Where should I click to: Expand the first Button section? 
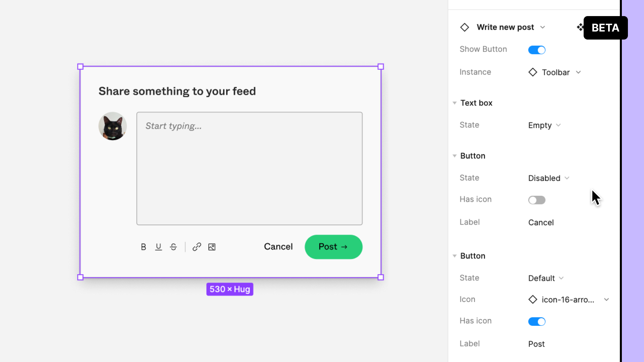coord(455,156)
